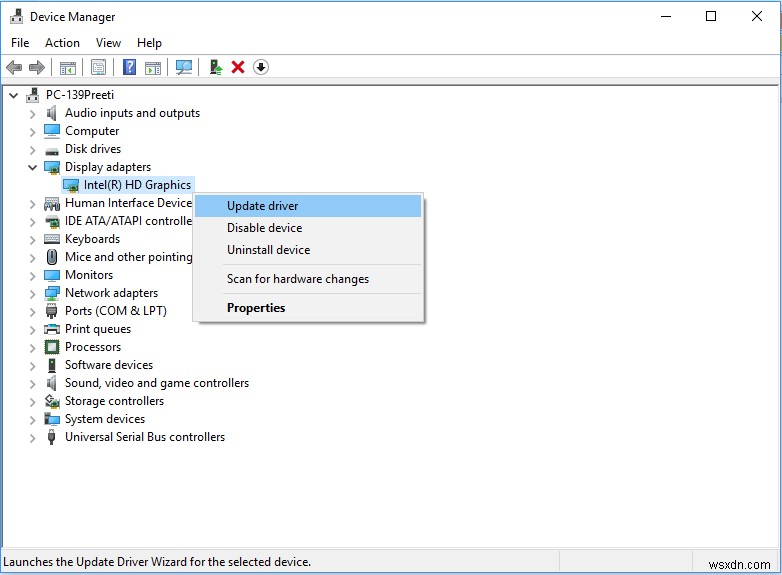Image resolution: width=782 pixels, height=575 pixels.
Task: Select the Monitors tree label
Action: (x=89, y=275)
